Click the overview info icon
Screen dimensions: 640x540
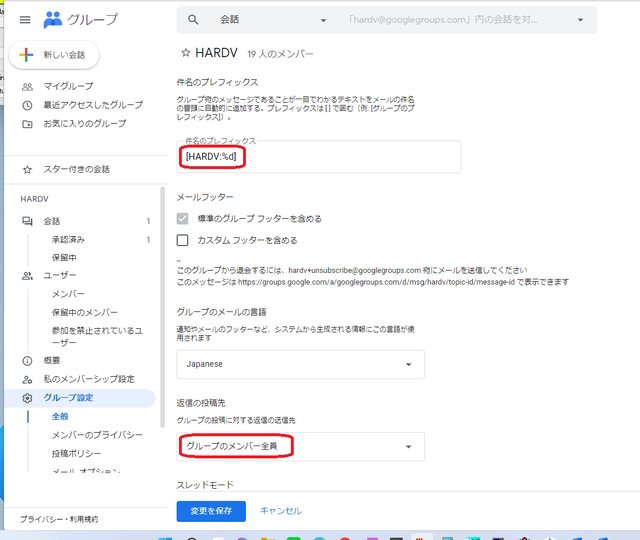coord(27,361)
